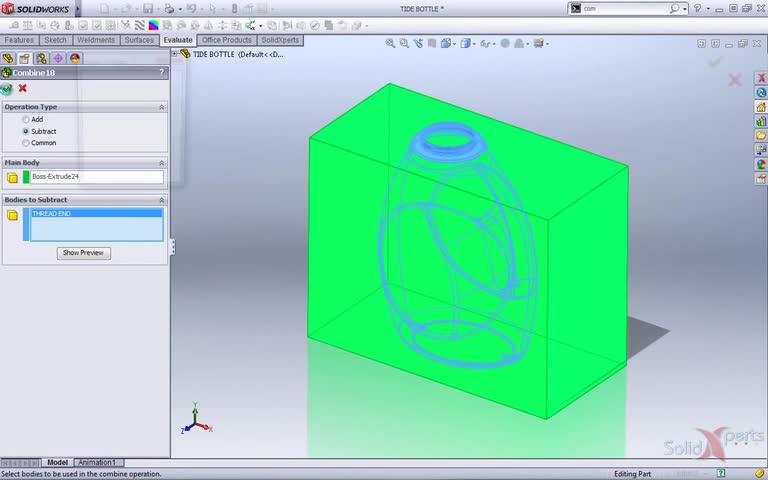The image size is (768, 480).
Task: Switch to the SolidXperts tab
Action: point(280,40)
